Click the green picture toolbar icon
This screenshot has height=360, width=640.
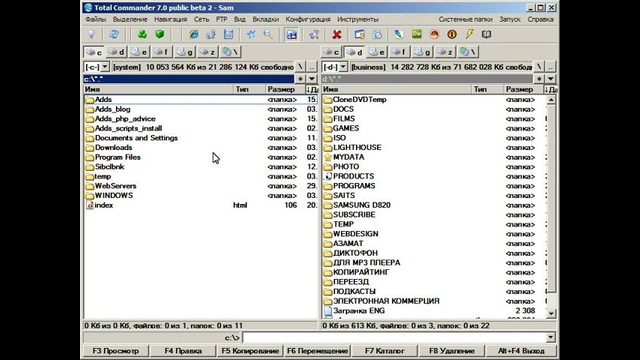click(x=417, y=34)
